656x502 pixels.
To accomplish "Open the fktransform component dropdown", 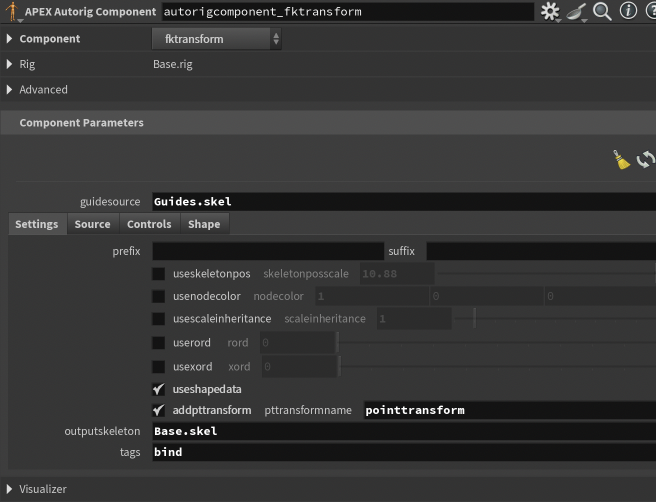I will click(x=217, y=39).
